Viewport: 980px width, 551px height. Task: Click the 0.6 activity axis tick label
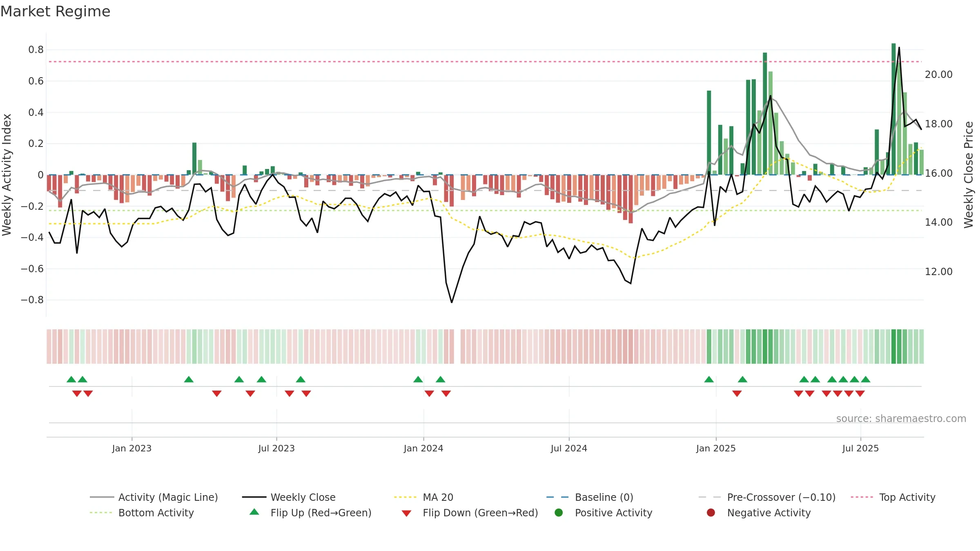36,81
